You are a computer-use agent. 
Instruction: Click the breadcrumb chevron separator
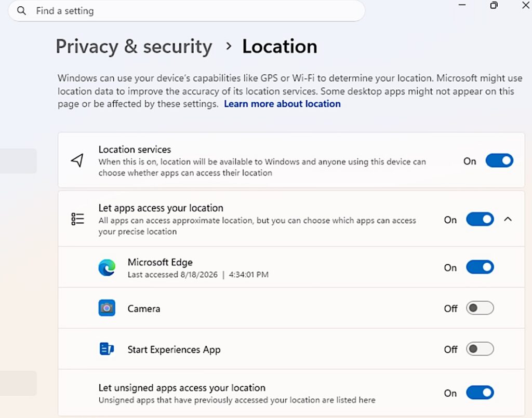tap(229, 46)
